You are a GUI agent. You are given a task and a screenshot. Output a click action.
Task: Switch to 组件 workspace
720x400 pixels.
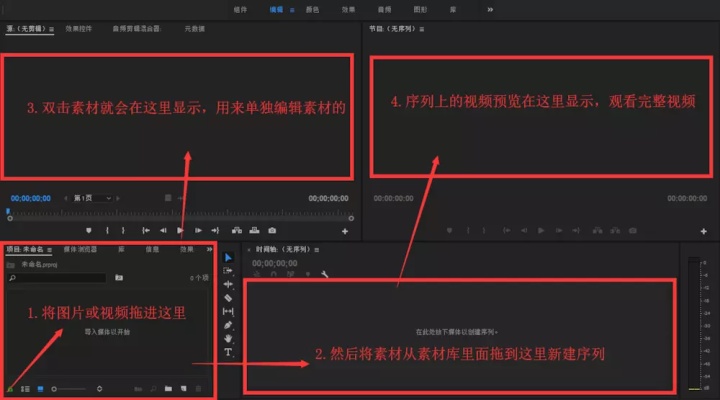coord(240,10)
